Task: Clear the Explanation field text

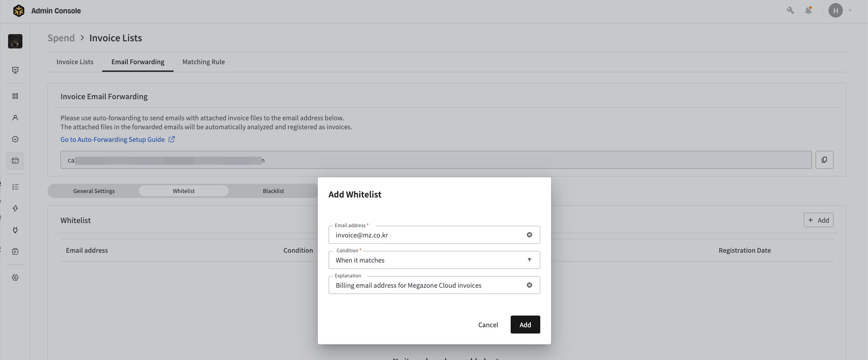Action: (x=529, y=285)
